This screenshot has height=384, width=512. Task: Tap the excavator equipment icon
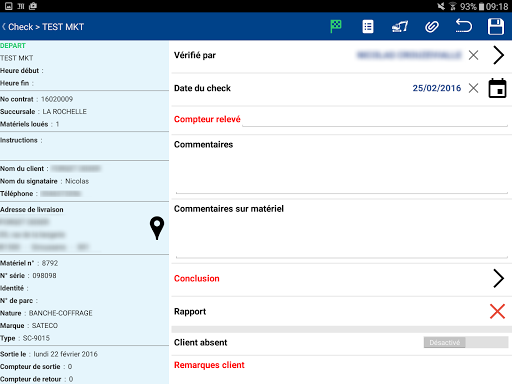click(400, 27)
